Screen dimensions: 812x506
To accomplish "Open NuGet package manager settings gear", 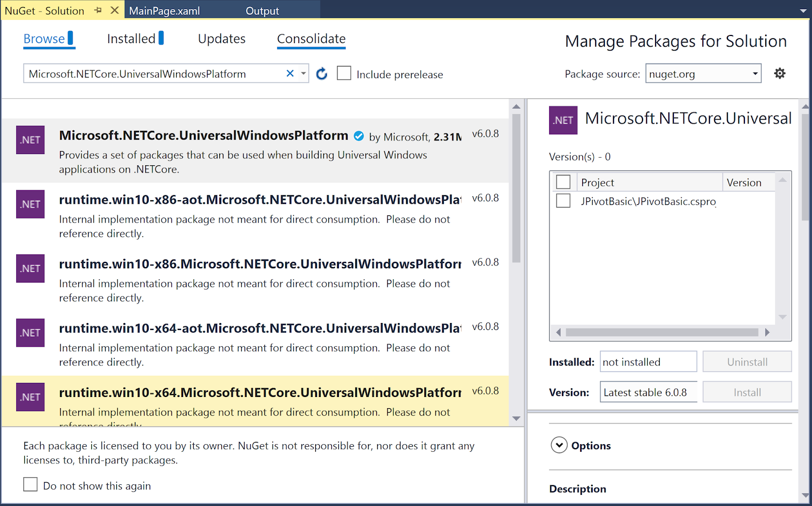I will click(780, 73).
